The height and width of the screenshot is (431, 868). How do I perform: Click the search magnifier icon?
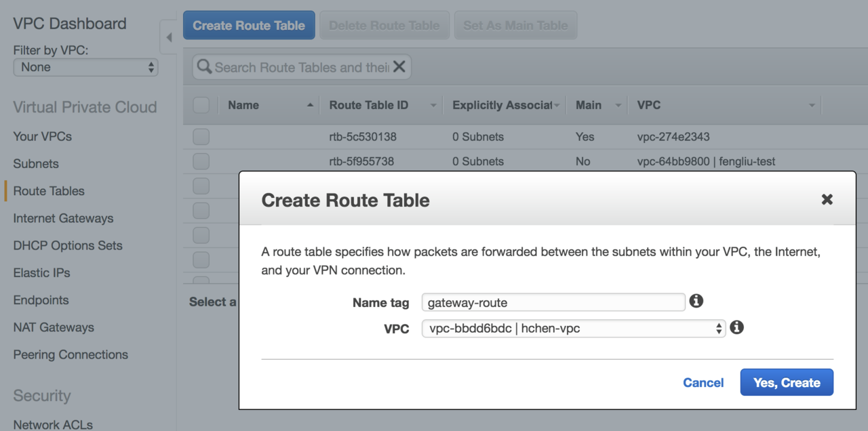tap(205, 66)
